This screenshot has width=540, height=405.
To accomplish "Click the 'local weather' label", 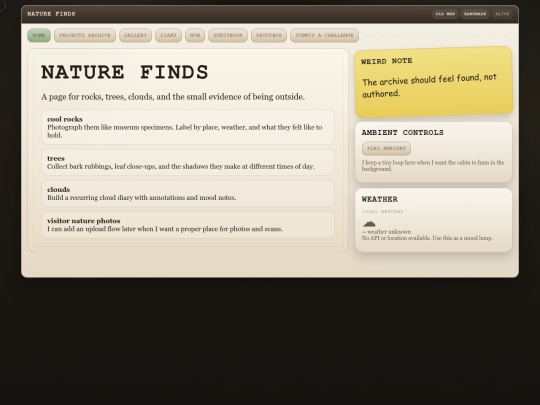I will pyautogui.click(x=382, y=211).
